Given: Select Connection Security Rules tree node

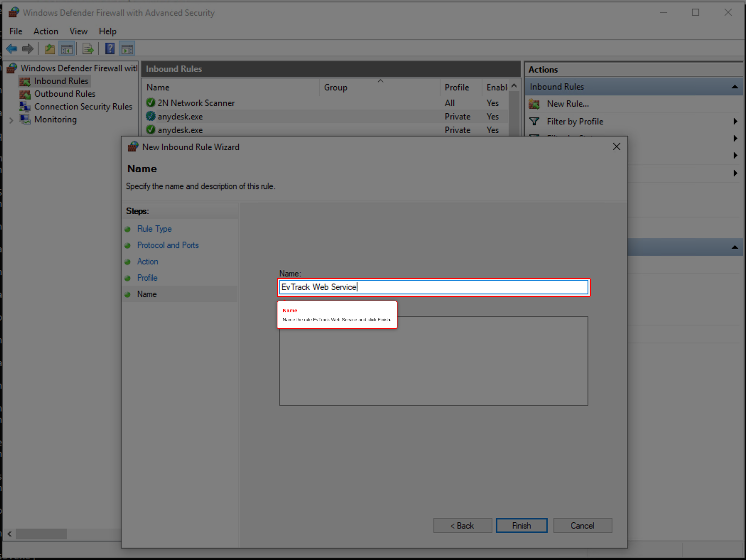Looking at the screenshot, I should pyautogui.click(x=83, y=107).
